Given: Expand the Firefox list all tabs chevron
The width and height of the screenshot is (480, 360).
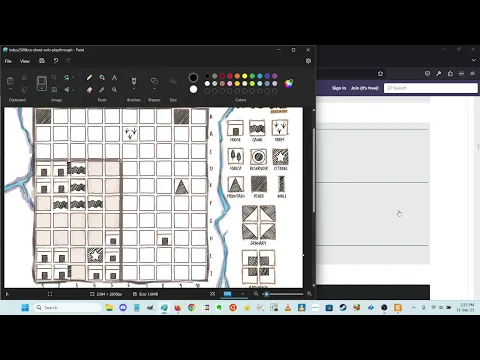Looking at the screenshot, I should [x=474, y=60].
